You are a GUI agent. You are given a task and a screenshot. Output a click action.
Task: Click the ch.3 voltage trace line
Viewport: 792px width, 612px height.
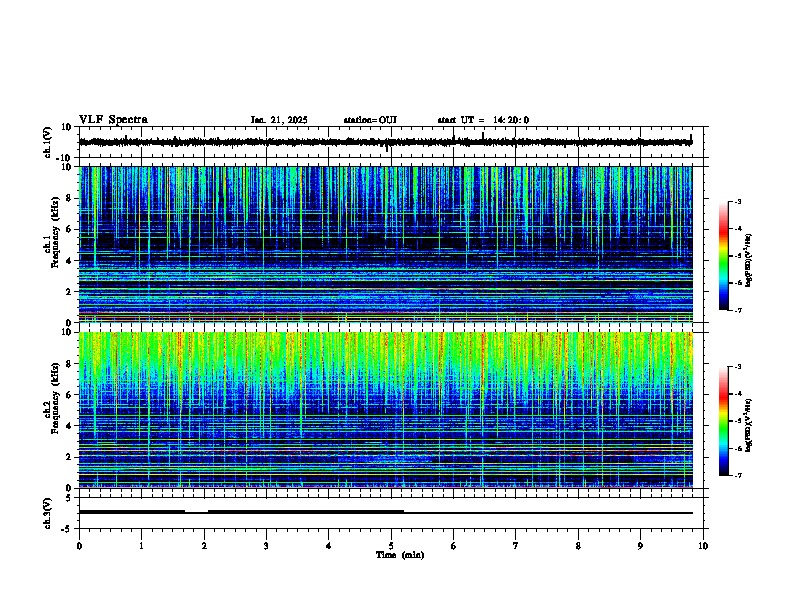tap(385, 513)
